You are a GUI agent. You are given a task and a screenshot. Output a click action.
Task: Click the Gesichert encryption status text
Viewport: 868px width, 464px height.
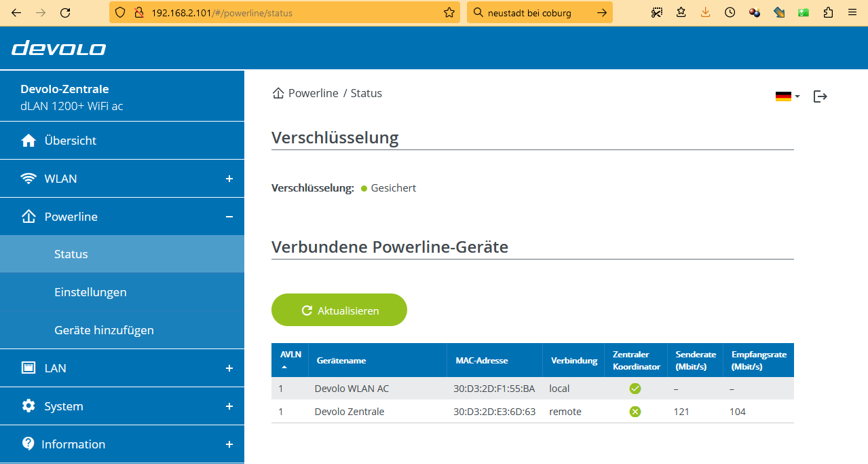pyautogui.click(x=394, y=188)
